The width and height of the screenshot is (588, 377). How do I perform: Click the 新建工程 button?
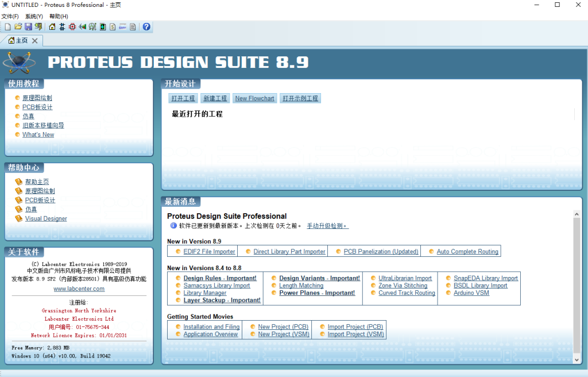point(215,98)
